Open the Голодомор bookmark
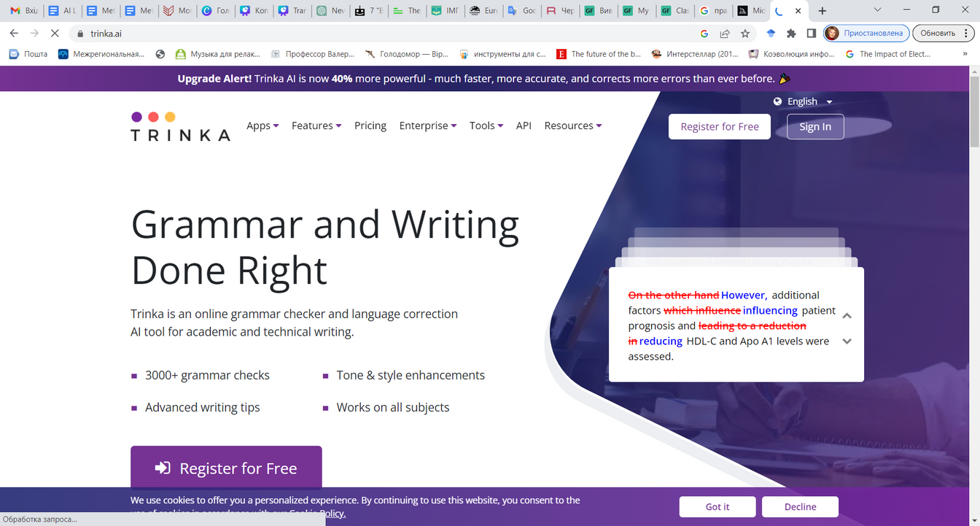980x526 pixels. [407, 54]
